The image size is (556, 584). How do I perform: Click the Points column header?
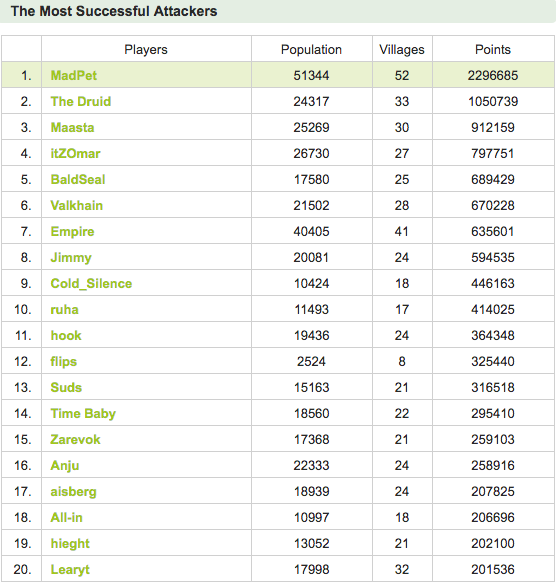(x=493, y=50)
